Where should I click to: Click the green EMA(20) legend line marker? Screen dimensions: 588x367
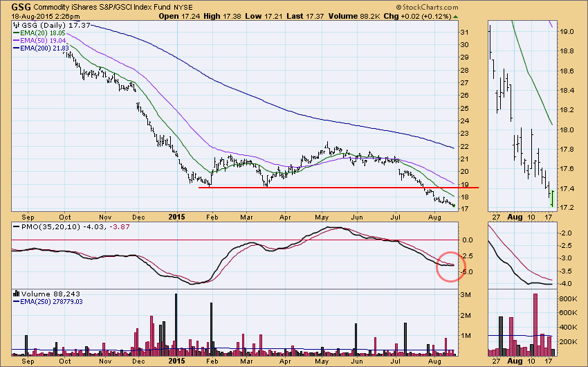17,32
